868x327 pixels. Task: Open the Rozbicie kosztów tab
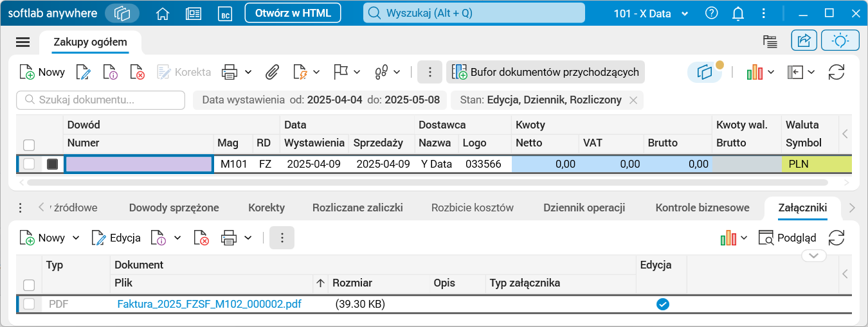473,208
